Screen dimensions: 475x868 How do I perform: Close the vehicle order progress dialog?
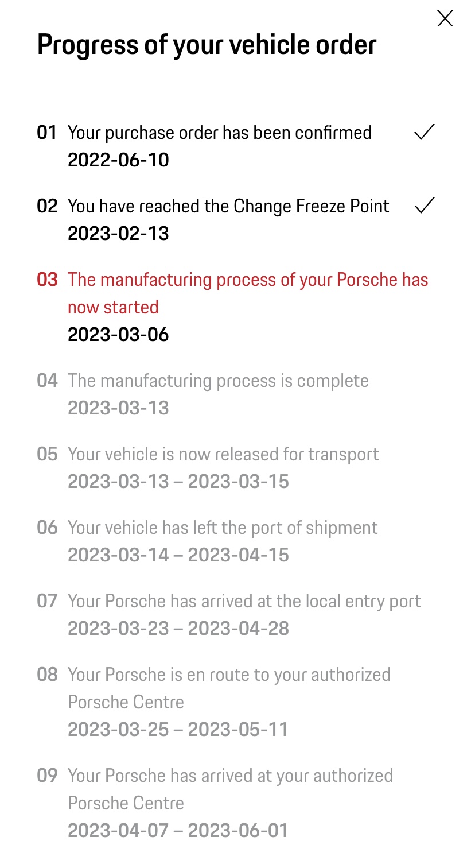click(445, 19)
